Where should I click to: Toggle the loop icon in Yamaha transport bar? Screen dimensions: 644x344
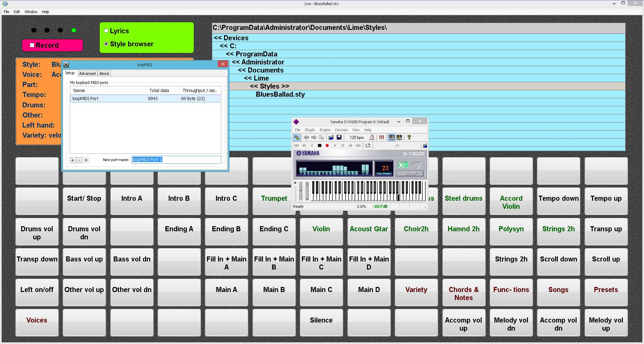368,146
